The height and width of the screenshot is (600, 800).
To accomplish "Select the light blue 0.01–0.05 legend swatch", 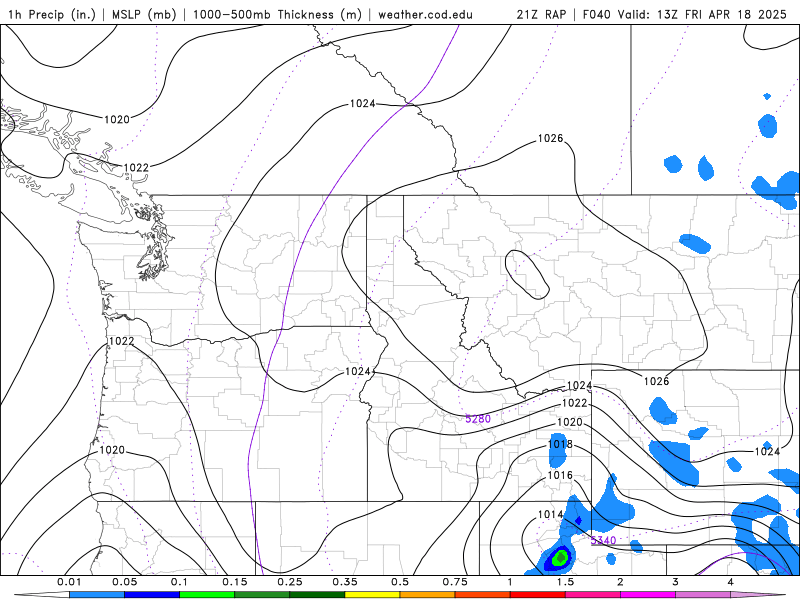I will coord(97,595).
